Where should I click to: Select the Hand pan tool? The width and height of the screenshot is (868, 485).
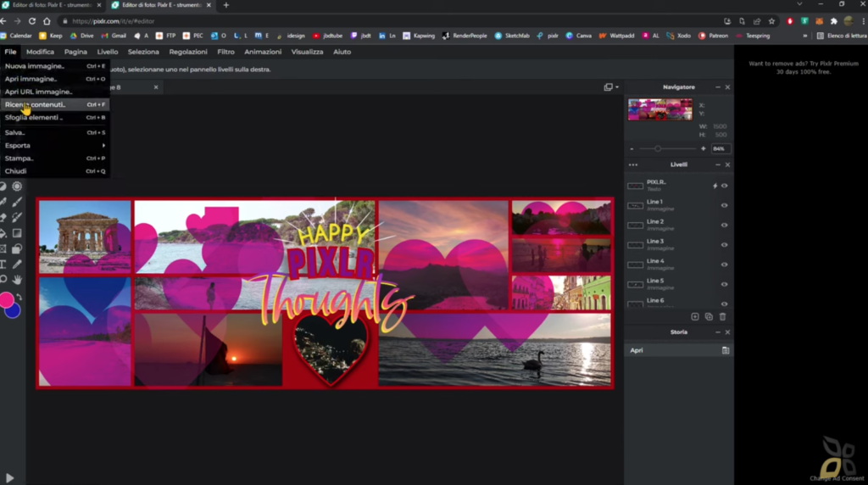[17, 280]
